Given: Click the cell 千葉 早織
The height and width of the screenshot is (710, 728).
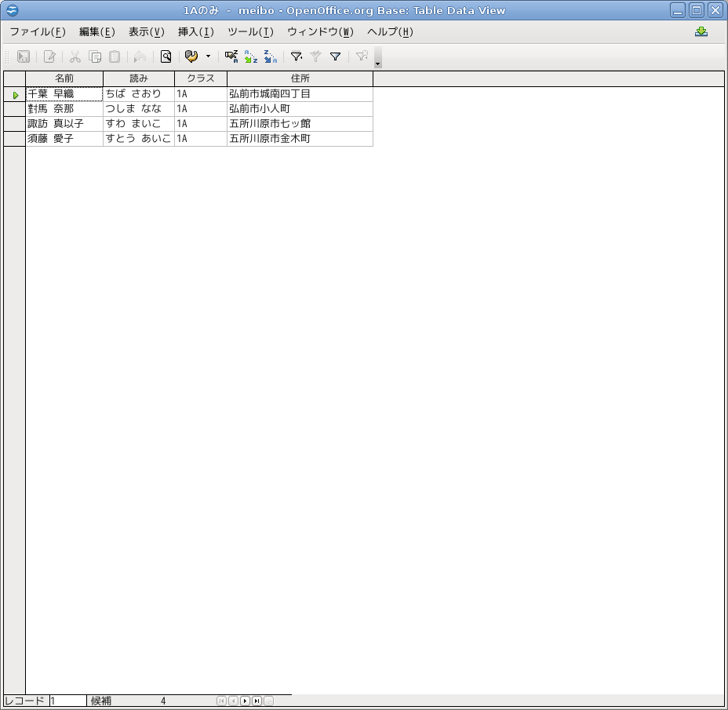Looking at the screenshot, I should [64, 94].
